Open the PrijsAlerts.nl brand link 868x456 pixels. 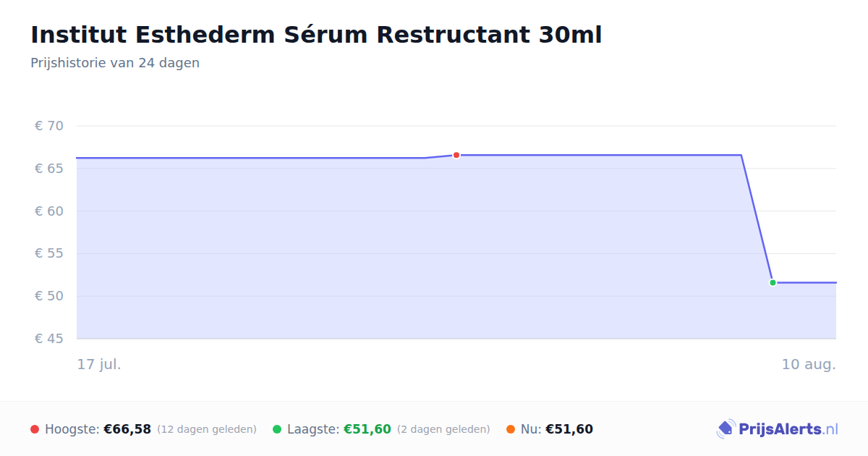(x=778, y=429)
